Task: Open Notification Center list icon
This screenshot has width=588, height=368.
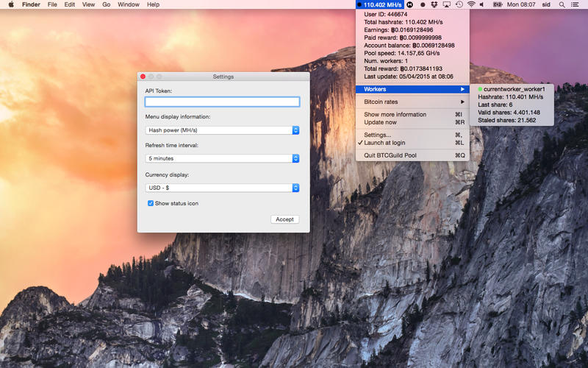Action: coord(575,4)
